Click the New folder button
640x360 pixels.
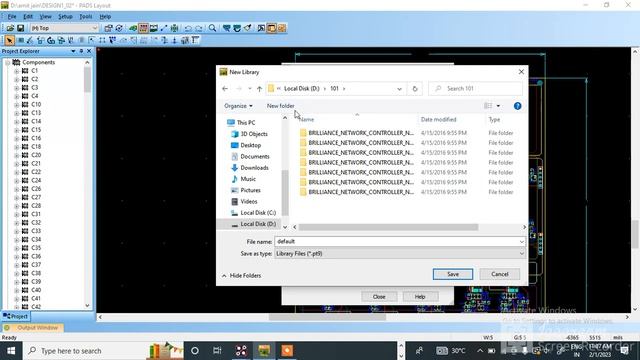tap(280, 106)
